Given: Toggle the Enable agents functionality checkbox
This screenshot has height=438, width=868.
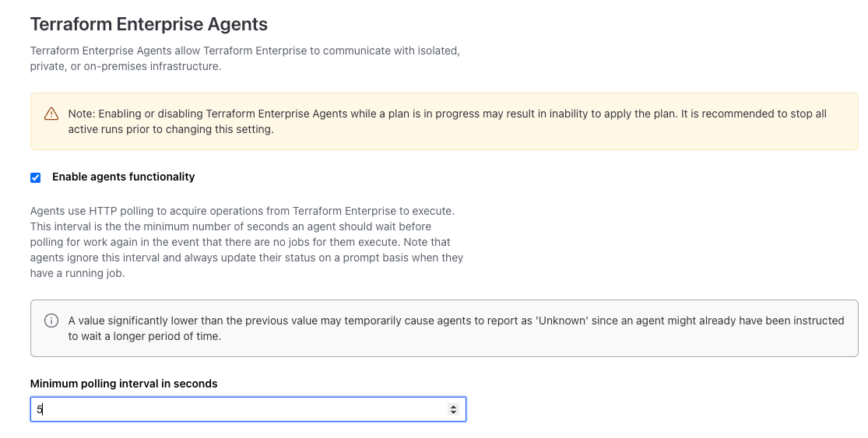Looking at the screenshot, I should [x=36, y=177].
